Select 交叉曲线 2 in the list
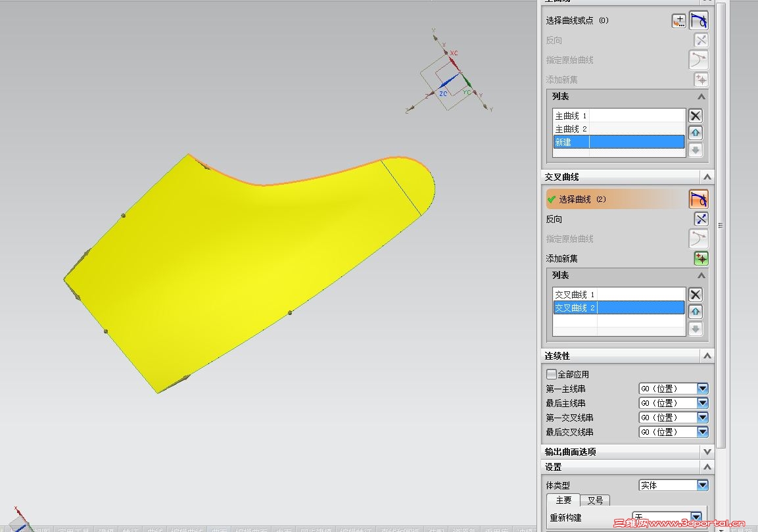The image size is (758, 532). click(619, 308)
